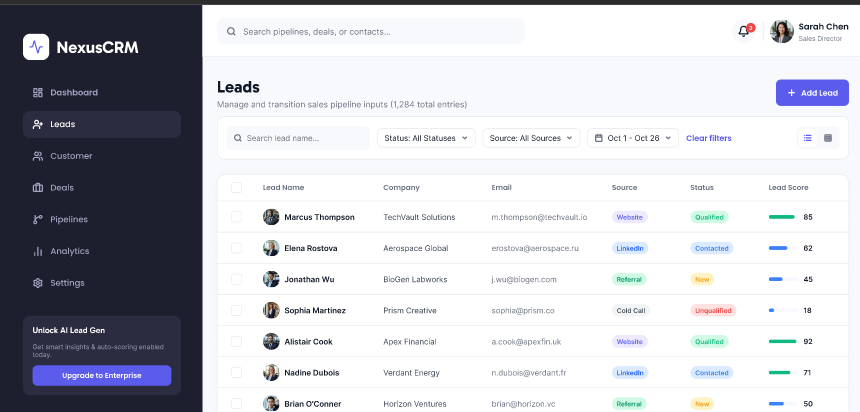Click Upgrade to Enterprise button
This screenshot has height=412, width=860.
coord(102,376)
